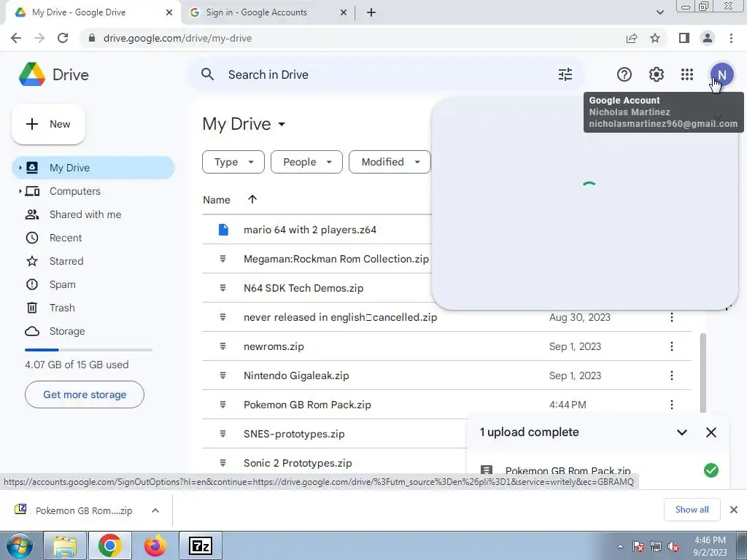This screenshot has width=747, height=560.
Task: Open the Modified filter dropdown
Action: (390, 162)
